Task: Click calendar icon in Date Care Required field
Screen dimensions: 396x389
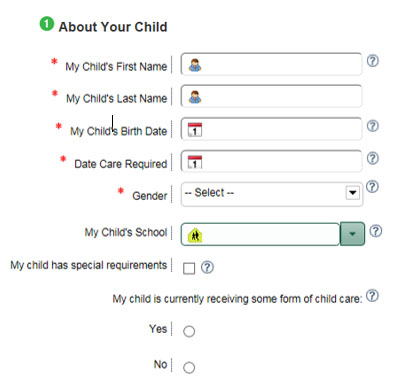Action: (195, 162)
